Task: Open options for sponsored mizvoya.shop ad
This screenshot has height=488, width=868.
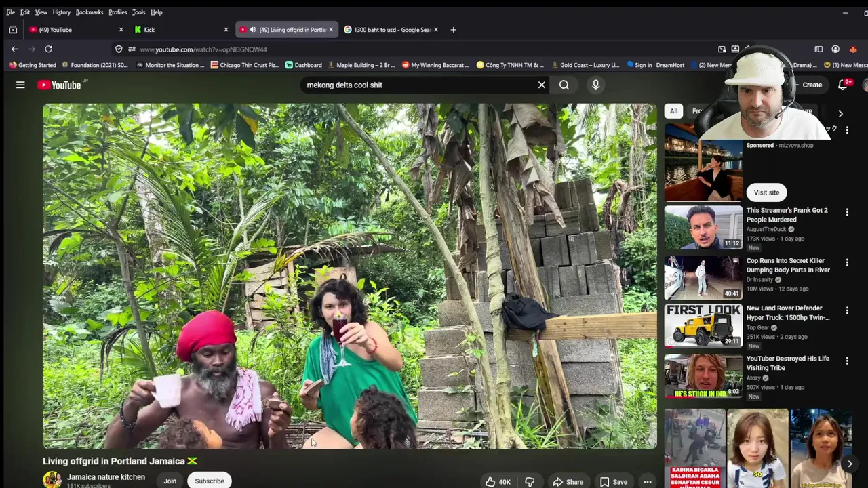Action: tap(847, 129)
